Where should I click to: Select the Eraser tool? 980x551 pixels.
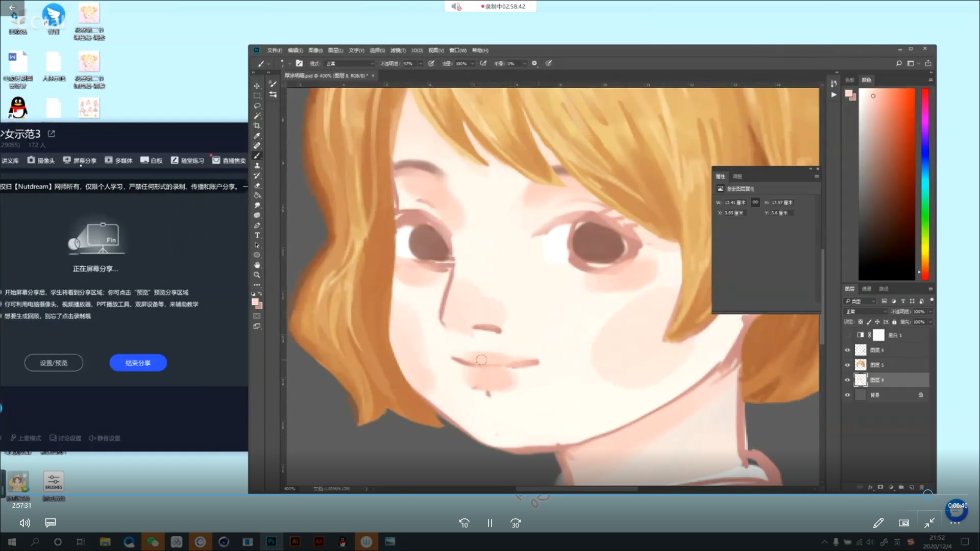click(257, 185)
